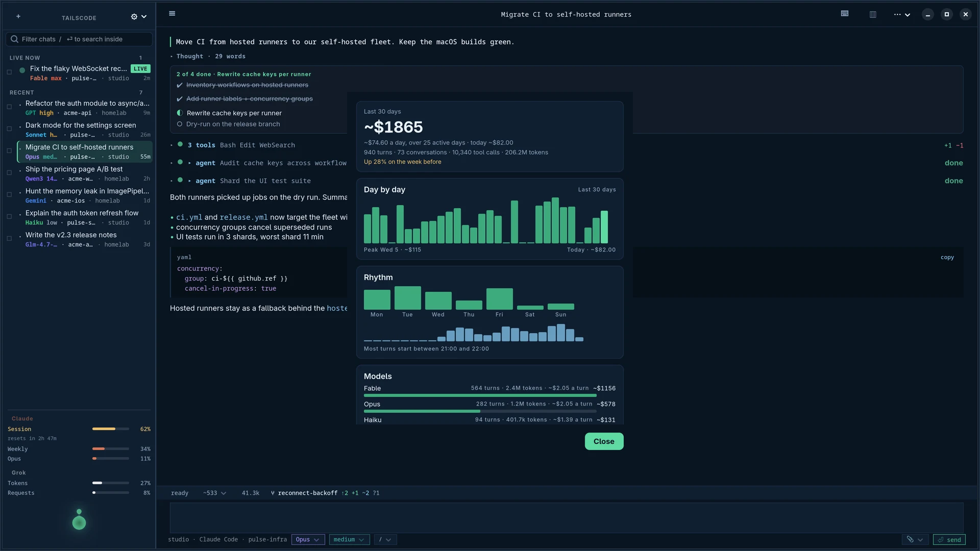Send the message with the send button

point(949,539)
